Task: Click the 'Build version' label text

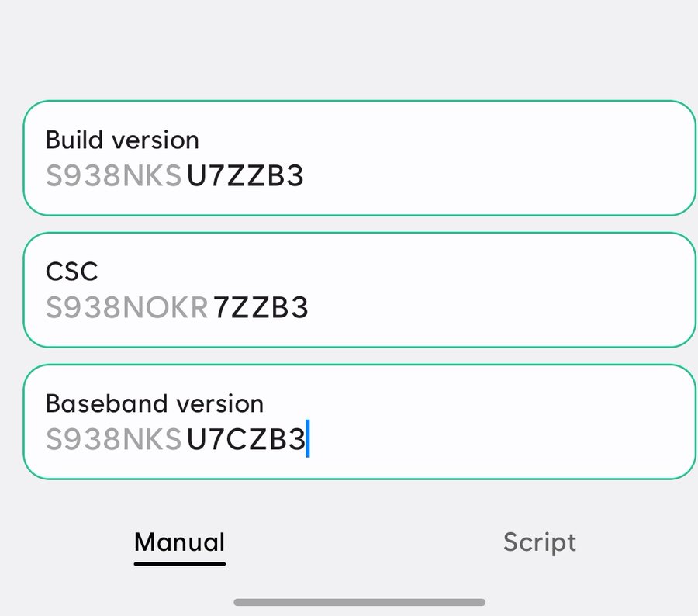Action: point(122,140)
